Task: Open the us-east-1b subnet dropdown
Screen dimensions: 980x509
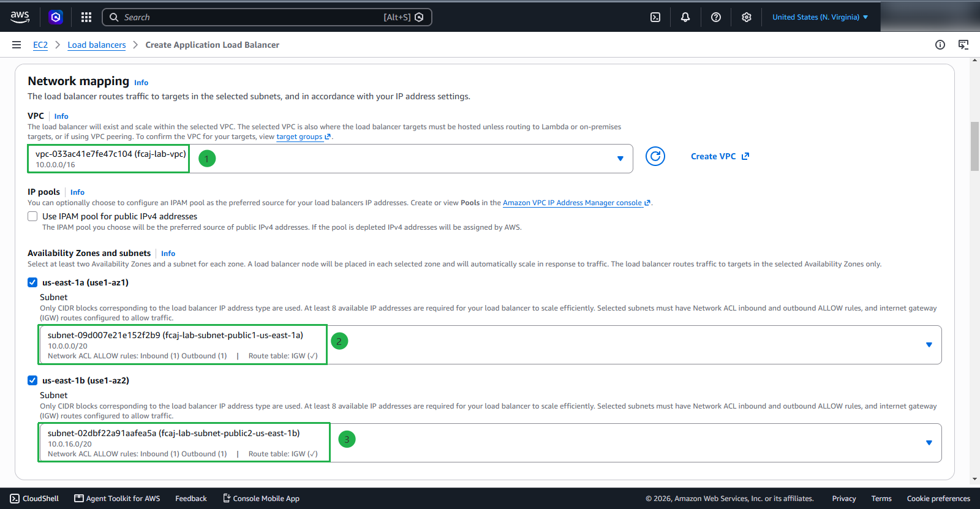Action: pos(490,443)
